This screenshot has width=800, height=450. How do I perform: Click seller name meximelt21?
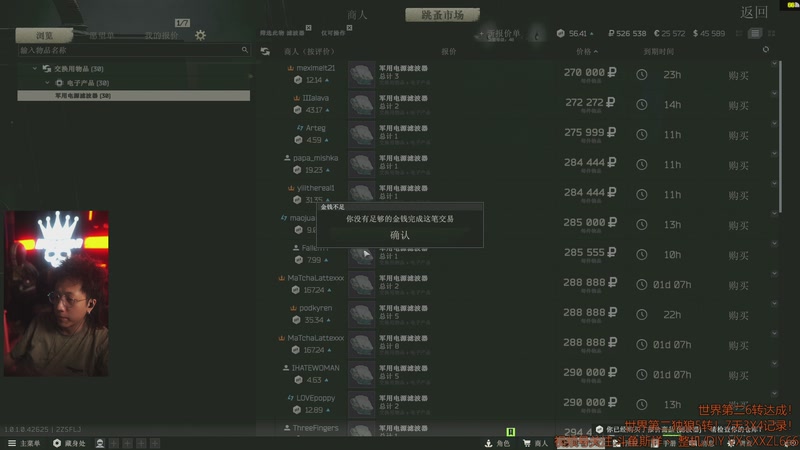[315, 68]
